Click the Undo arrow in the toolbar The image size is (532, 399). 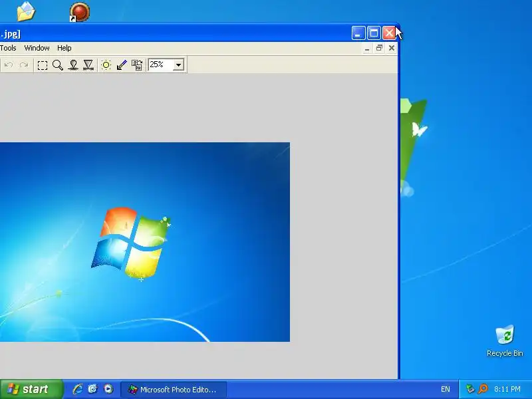pos(9,65)
